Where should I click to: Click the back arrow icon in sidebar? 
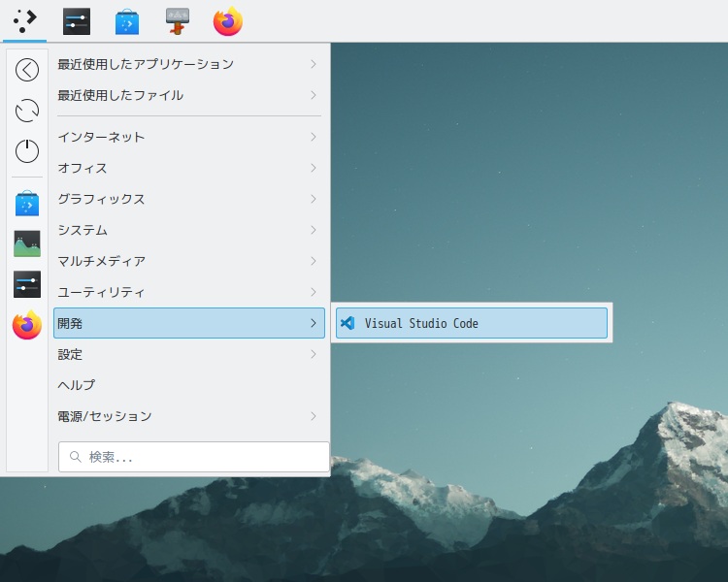tap(27, 70)
